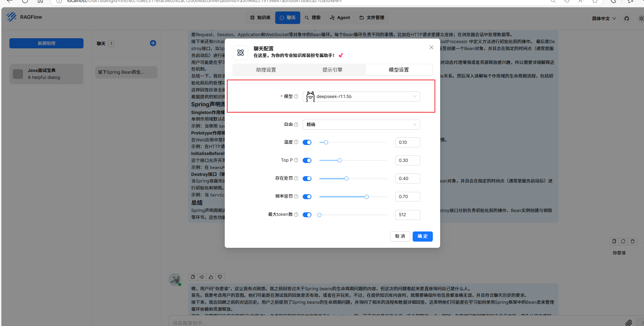This screenshot has height=326, width=644.
Task: Click the help icon beside 频率惩罚
Action: click(x=296, y=196)
